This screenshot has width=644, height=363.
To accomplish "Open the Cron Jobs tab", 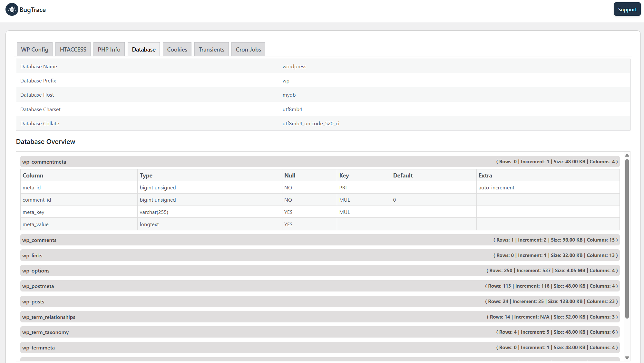I will tap(248, 49).
